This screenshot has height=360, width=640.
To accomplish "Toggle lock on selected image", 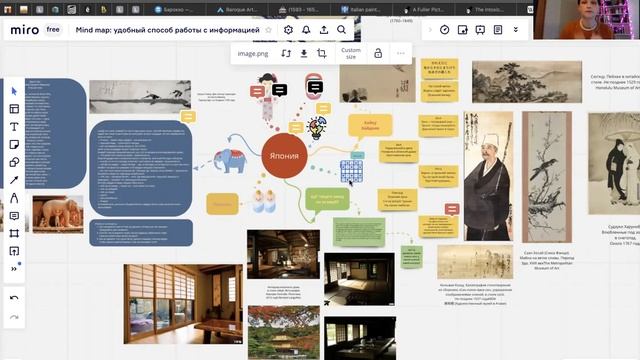I will [378, 53].
